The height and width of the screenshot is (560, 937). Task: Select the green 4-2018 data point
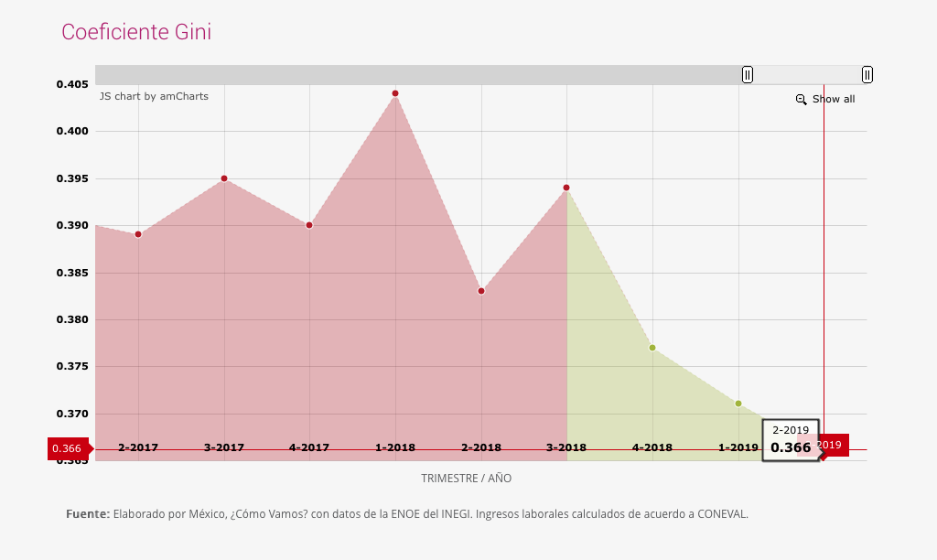tap(652, 348)
